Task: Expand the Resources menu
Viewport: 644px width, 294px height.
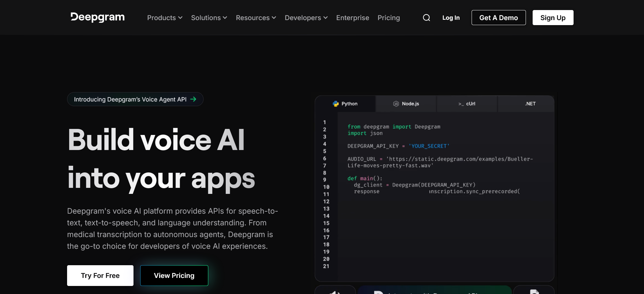Action: [256, 18]
